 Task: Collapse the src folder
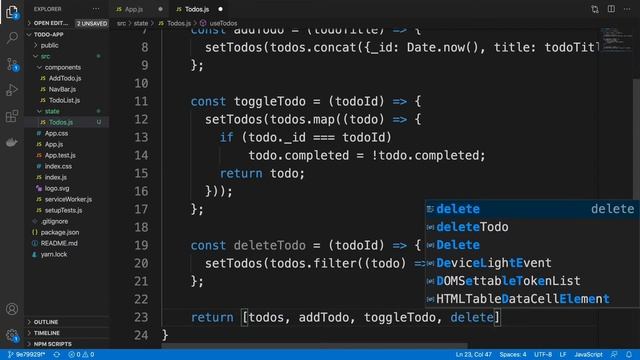tap(45, 56)
